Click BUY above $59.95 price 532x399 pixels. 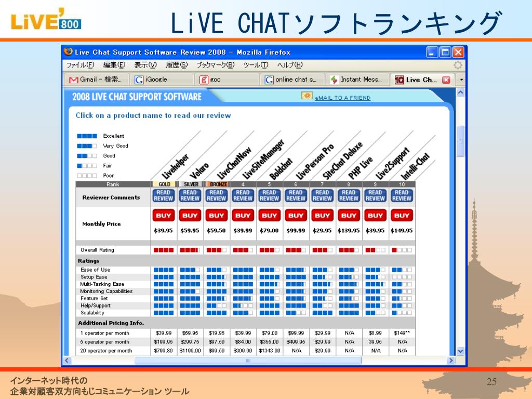[190, 216]
